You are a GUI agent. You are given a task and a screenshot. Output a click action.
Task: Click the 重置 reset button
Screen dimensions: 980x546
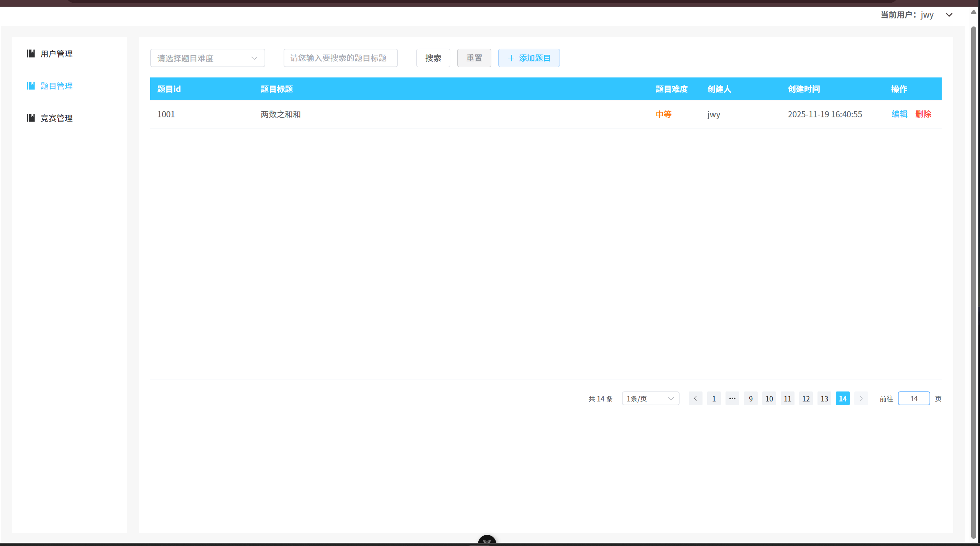(474, 58)
